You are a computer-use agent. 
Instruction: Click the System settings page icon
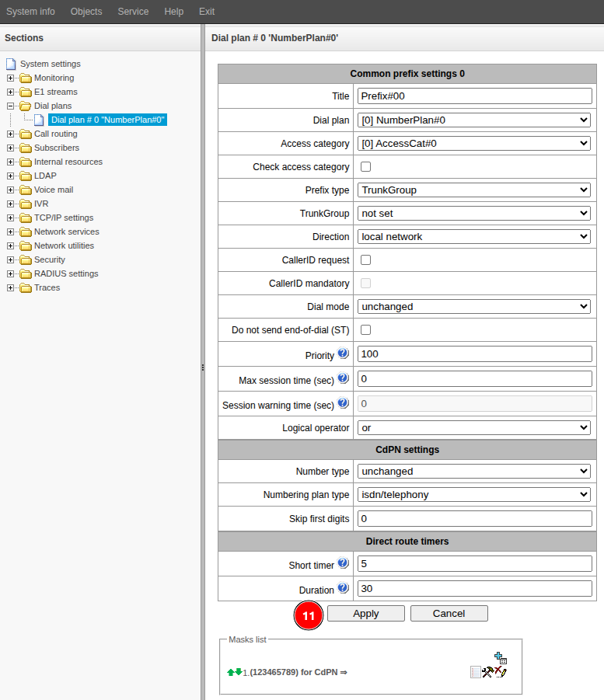click(11, 64)
